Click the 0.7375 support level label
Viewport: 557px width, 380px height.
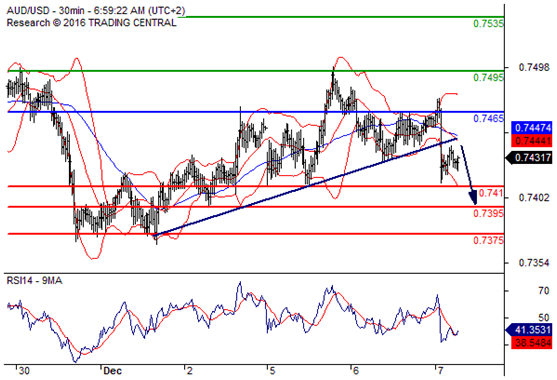coord(488,240)
